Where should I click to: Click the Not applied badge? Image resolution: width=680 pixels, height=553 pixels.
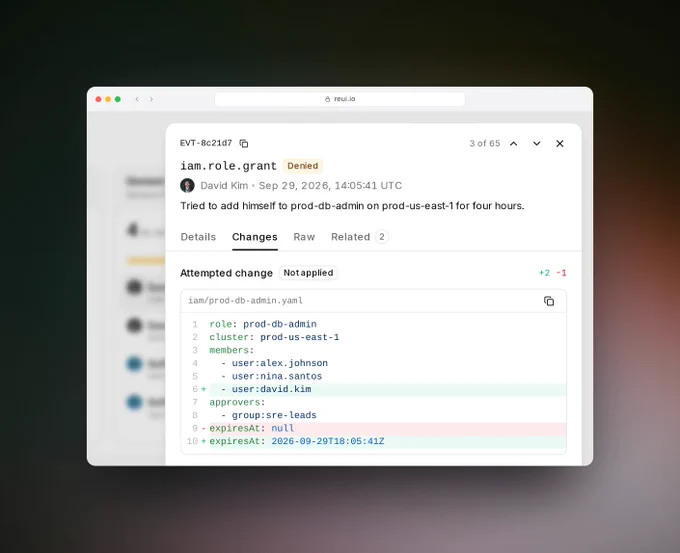tap(308, 273)
